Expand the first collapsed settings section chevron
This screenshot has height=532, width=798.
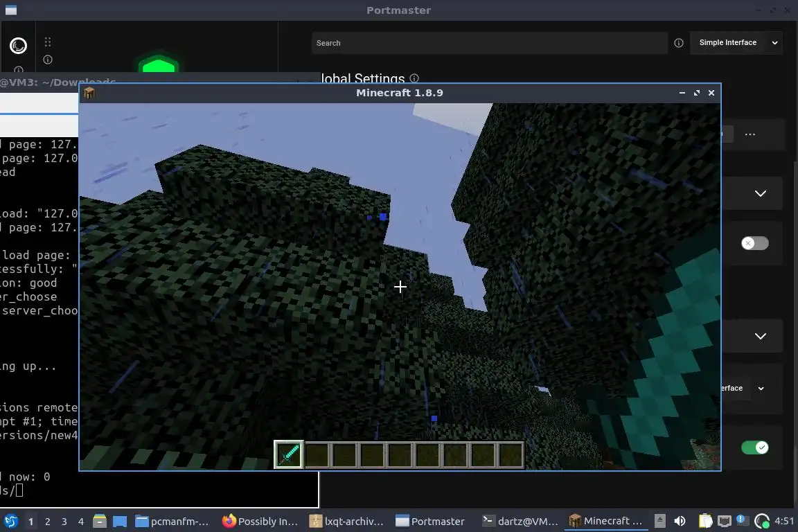[x=761, y=193]
